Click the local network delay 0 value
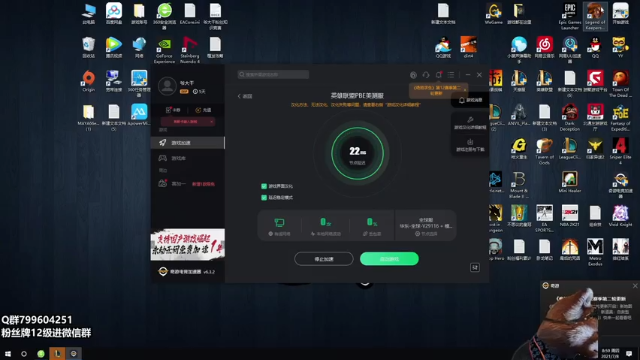The image size is (640, 360). coord(326,222)
